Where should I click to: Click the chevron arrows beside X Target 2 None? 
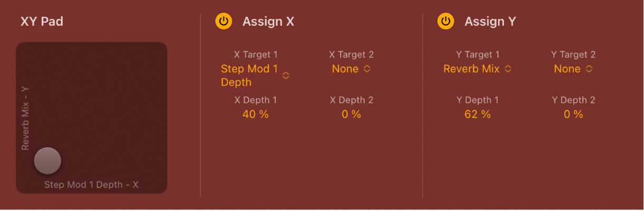click(x=367, y=69)
